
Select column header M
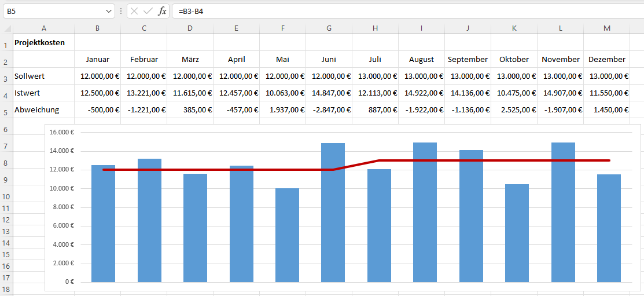click(x=606, y=28)
